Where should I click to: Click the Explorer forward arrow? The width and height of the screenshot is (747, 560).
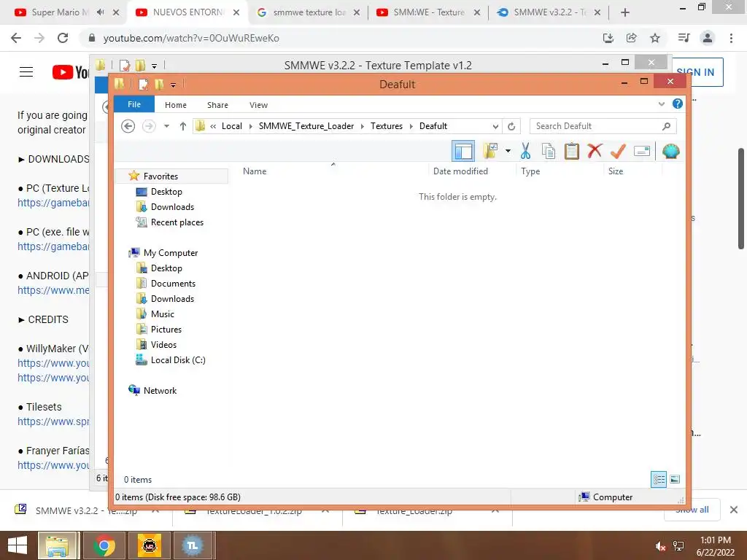(149, 126)
